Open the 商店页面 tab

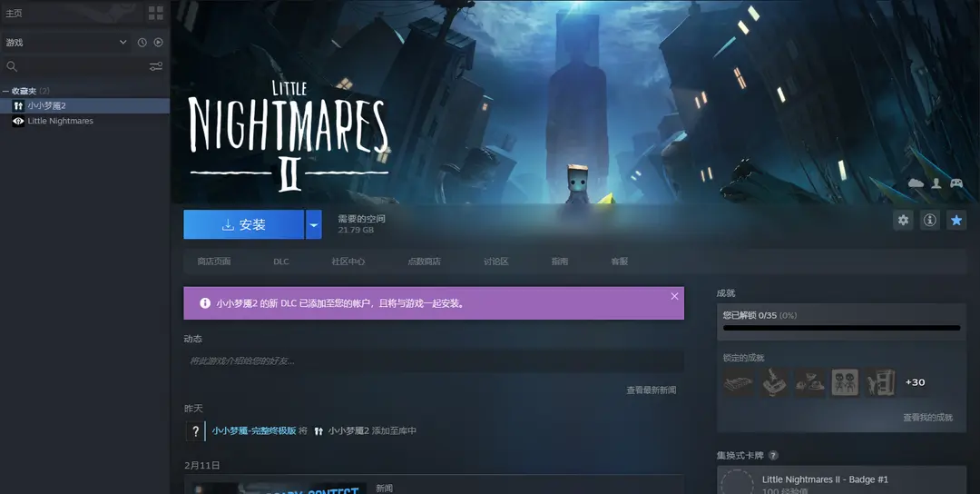click(214, 262)
